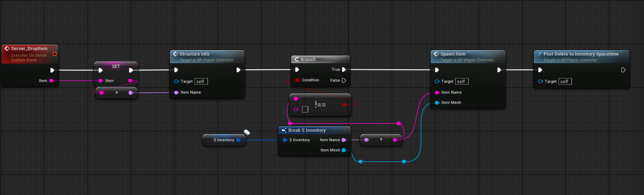Click the Target pin on Structure Info

(x=176, y=81)
